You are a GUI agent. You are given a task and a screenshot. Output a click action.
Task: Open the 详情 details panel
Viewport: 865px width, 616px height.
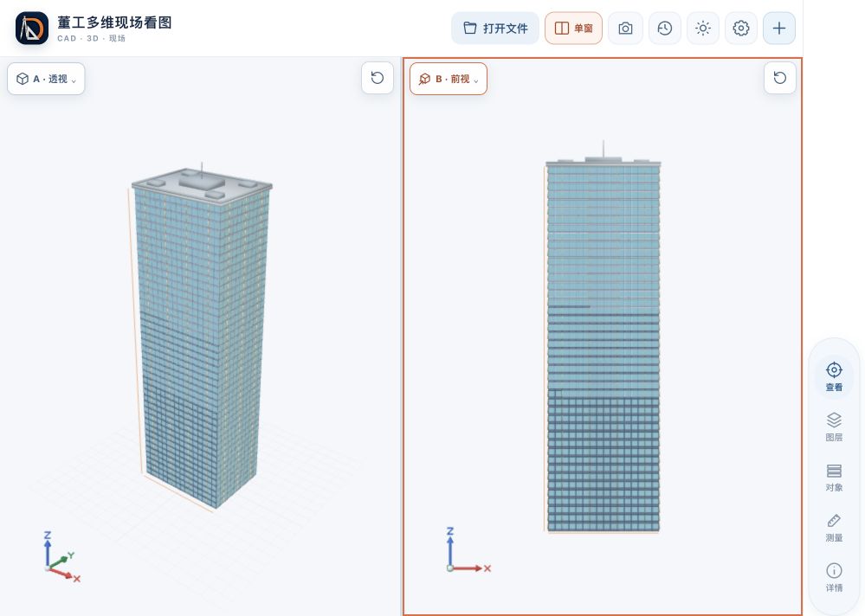click(834, 577)
